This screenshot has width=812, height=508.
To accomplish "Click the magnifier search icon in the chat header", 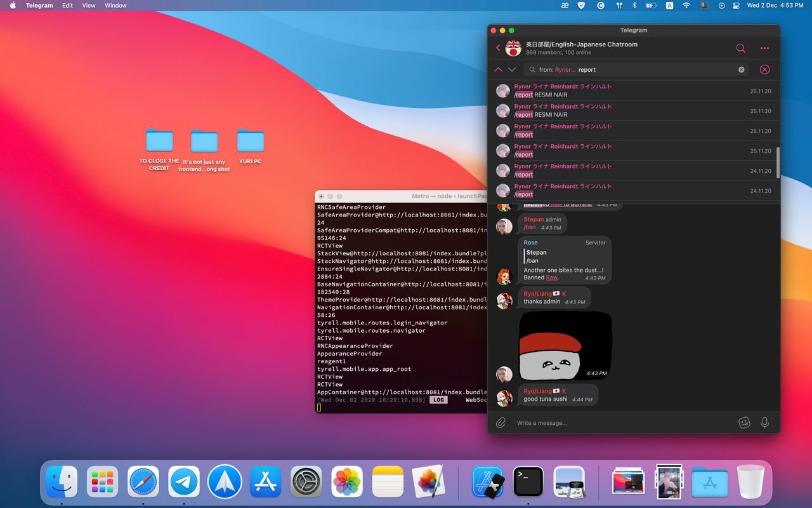I will click(740, 48).
